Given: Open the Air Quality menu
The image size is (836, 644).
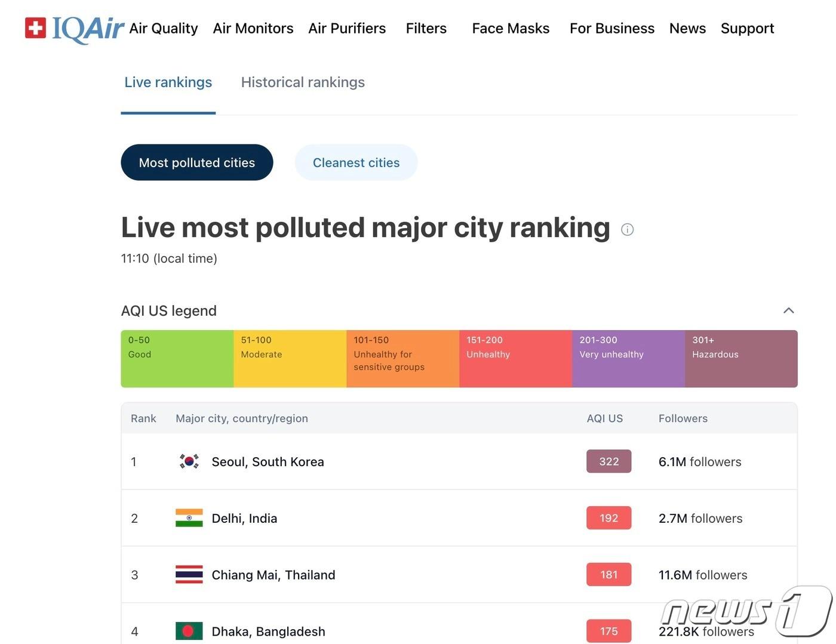Looking at the screenshot, I should (x=163, y=28).
